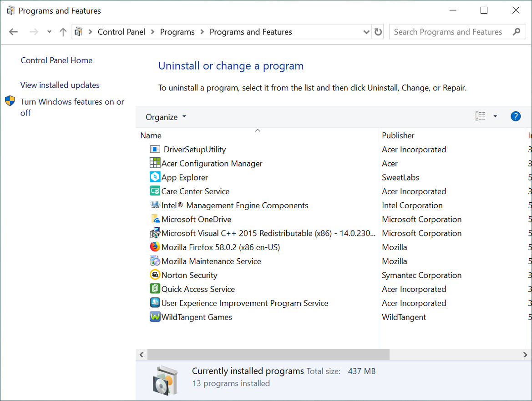The width and height of the screenshot is (532, 401).
Task: Select DriverSetupUtility entry name
Action: [195, 150]
